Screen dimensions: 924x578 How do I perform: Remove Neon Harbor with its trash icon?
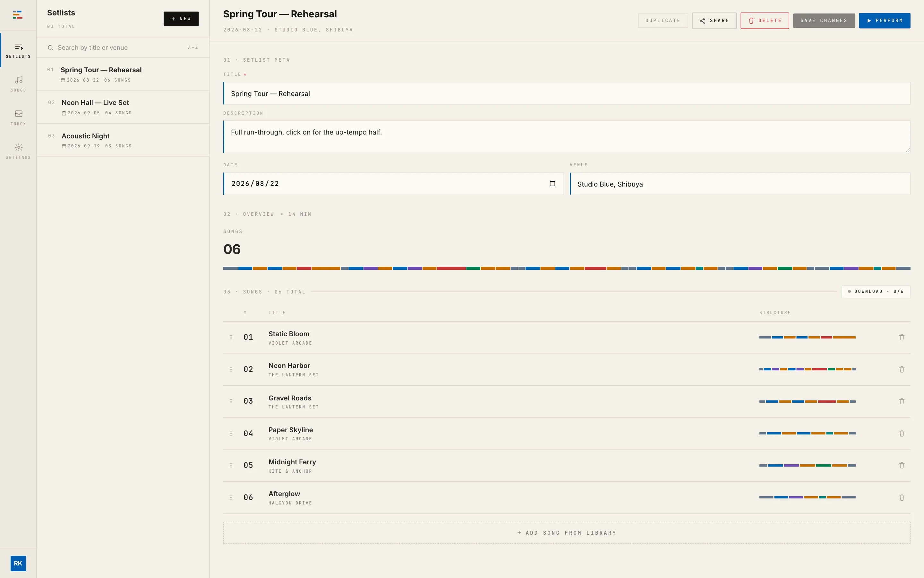point(902,369)
